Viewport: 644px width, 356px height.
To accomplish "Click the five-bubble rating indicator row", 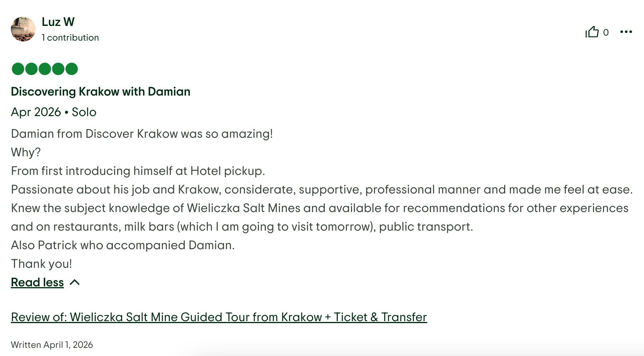I will tap(44, 68).
